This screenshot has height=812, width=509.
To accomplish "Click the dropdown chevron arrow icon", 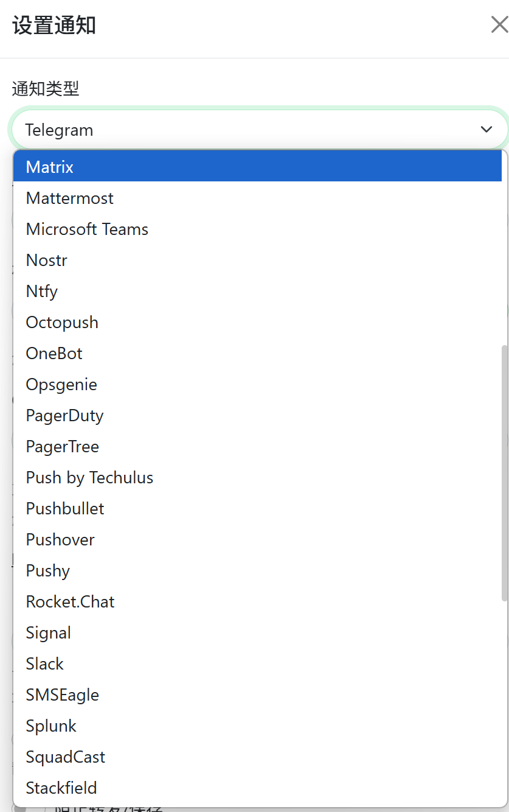I will pos(486,130).
